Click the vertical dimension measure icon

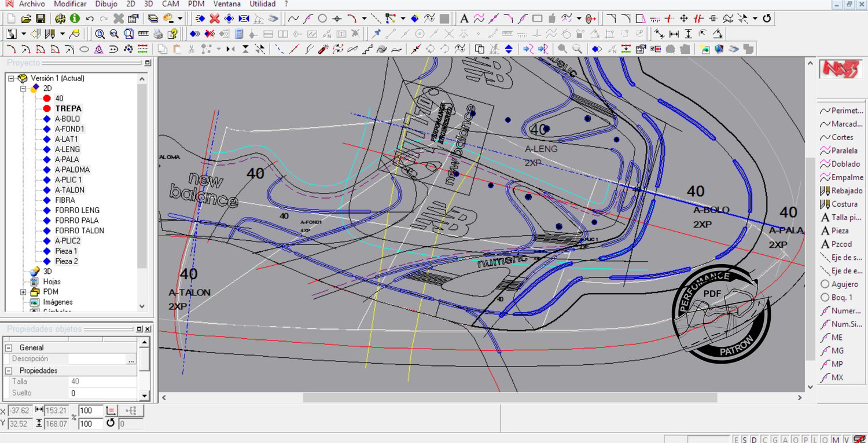tap(688, 34)
